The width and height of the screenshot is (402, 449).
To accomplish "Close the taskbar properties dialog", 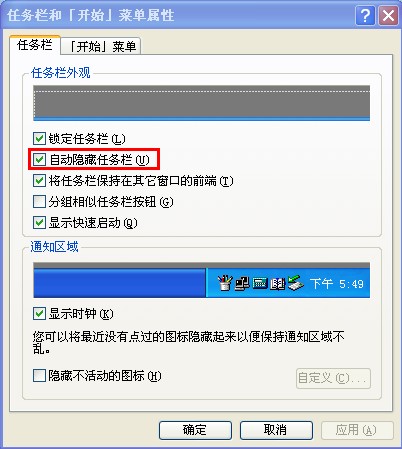I will point(388,15).
